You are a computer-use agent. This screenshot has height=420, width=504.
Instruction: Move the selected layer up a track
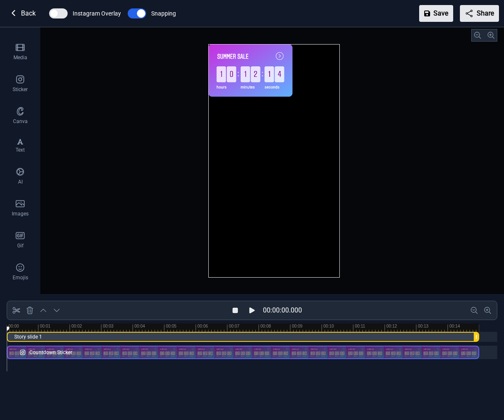(x=43, y=310)
